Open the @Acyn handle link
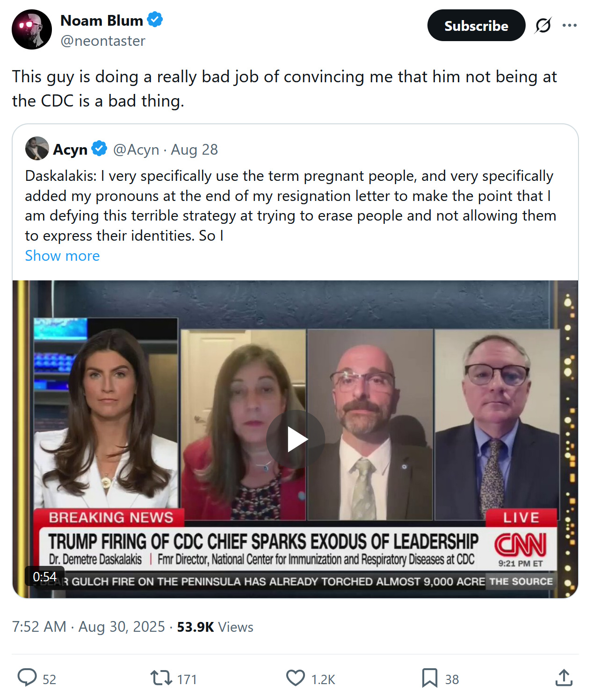This screenshot has height=700, width=593. 136,150
